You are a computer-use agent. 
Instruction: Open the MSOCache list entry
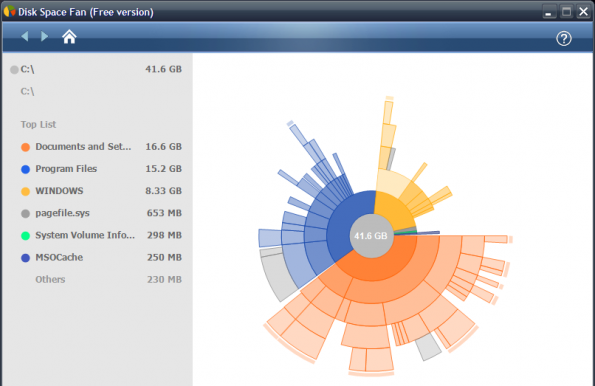pos(101,257)
